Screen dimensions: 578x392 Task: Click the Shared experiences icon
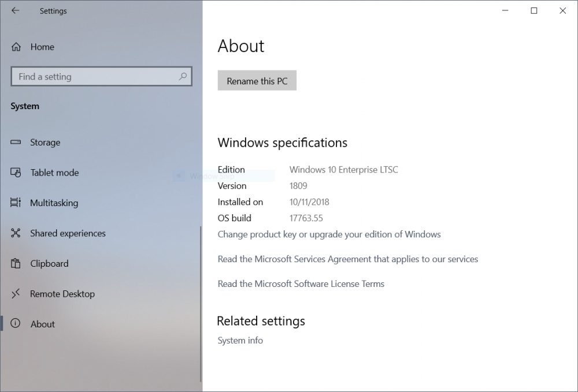[x=16, y=233]
